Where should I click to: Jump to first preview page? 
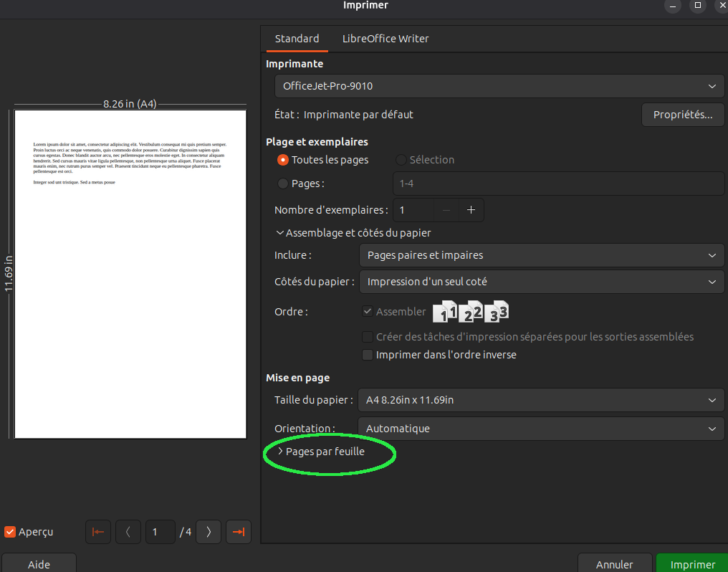98,532
